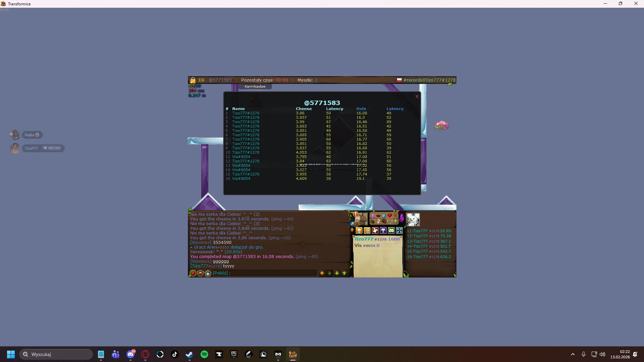This screenshot has width=644, height=362.
Task: Select the red angry burst emote
Action: click(395, 215)
